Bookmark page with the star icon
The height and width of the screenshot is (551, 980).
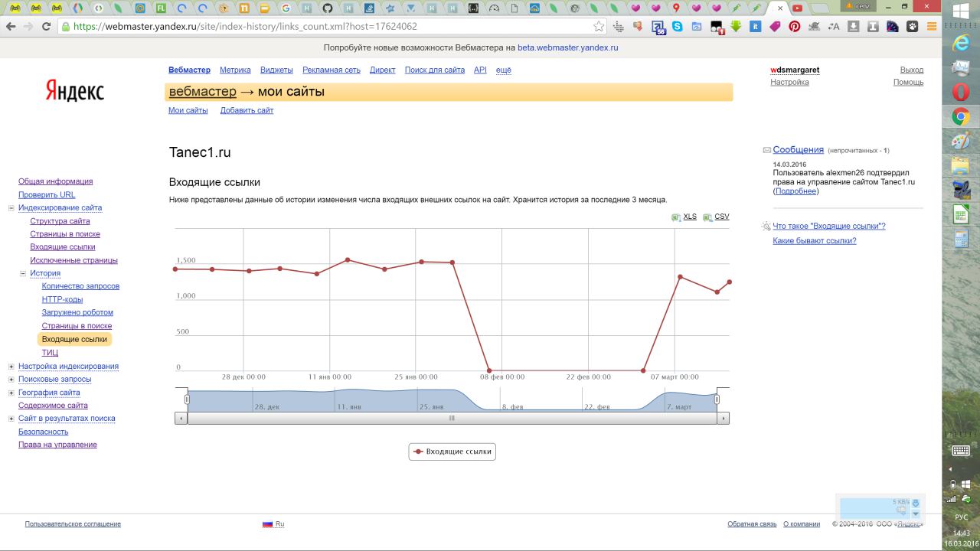click(599, 26)
